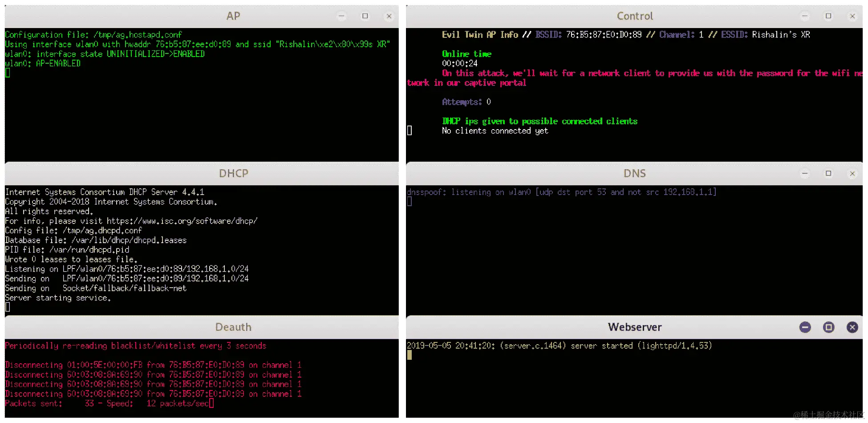Maximize the DNS terminal window
868x423 pixels.
(828, 173)
